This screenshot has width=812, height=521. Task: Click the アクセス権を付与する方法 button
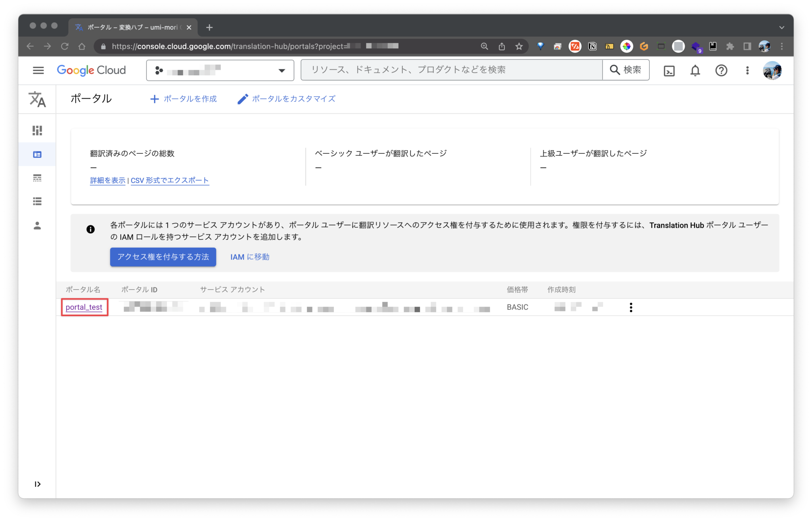tap(163, 257)
